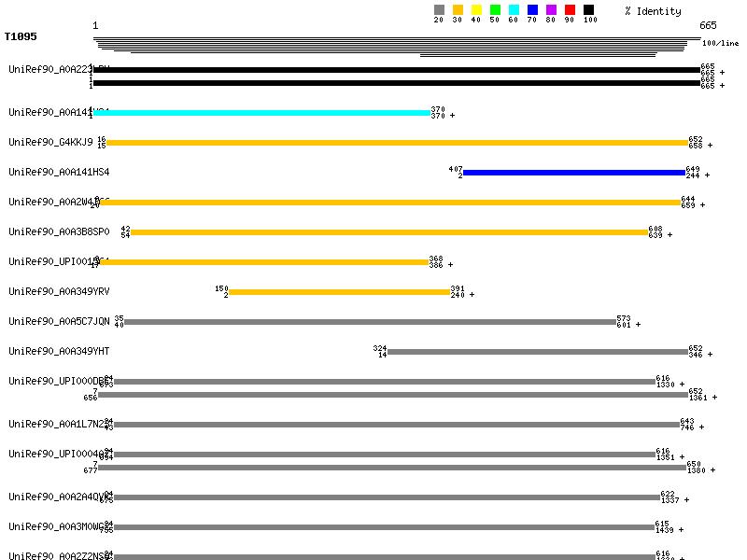Click the cyan 60% identity legend swatch
This screenshot has height=560, width=747.
[514, 10]
